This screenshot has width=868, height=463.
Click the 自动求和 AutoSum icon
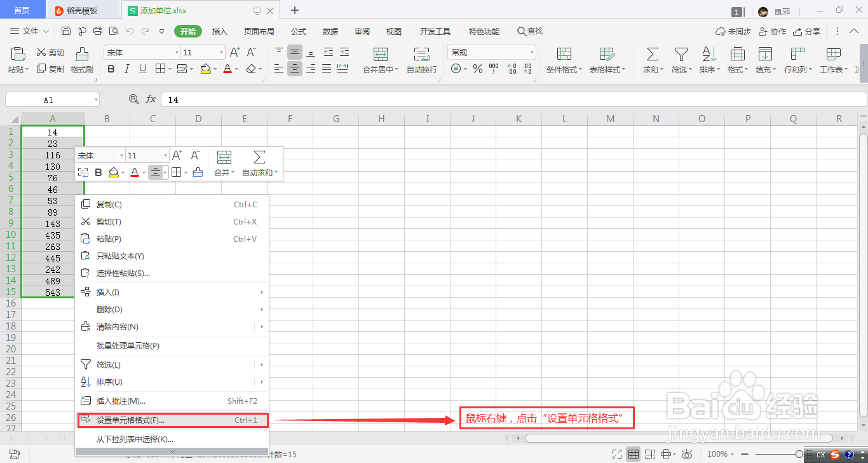(x=651, y=60)
